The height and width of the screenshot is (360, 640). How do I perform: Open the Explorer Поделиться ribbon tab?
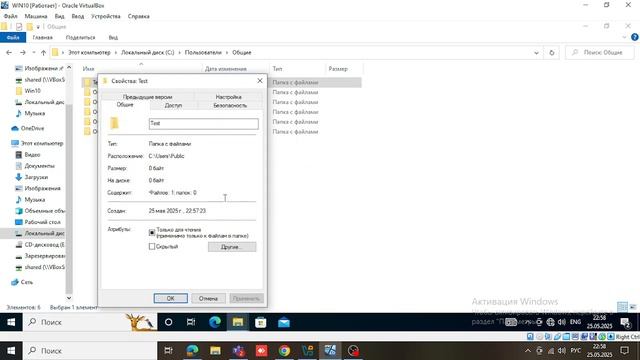[x=80, y=38]
